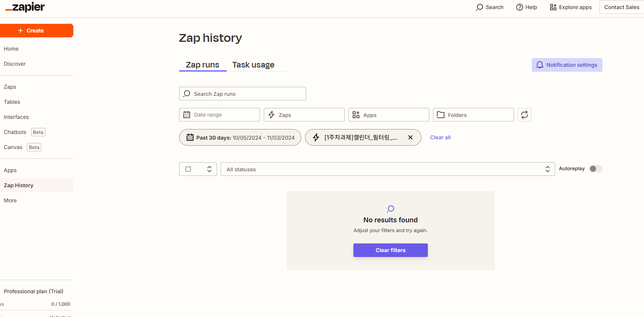
Task: Click the refresh Zap runs icon
Action: pos(525,115)
